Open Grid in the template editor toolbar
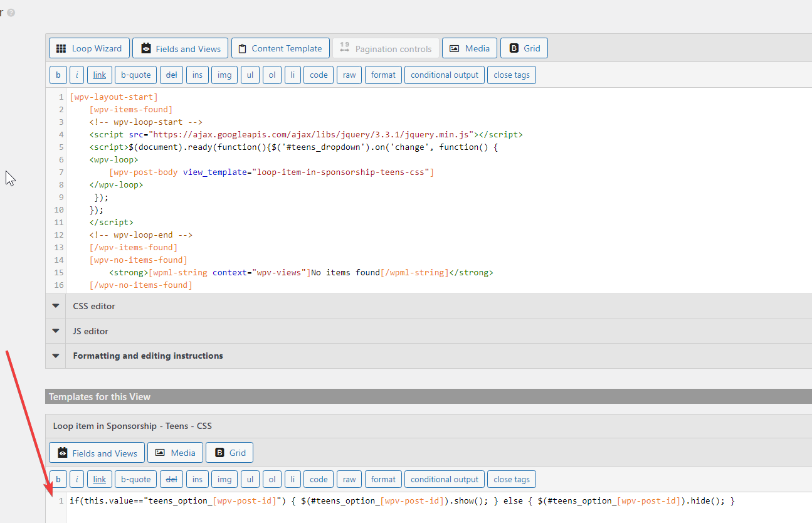The width and height of the screenshot is (812, 523). point(229,453)
